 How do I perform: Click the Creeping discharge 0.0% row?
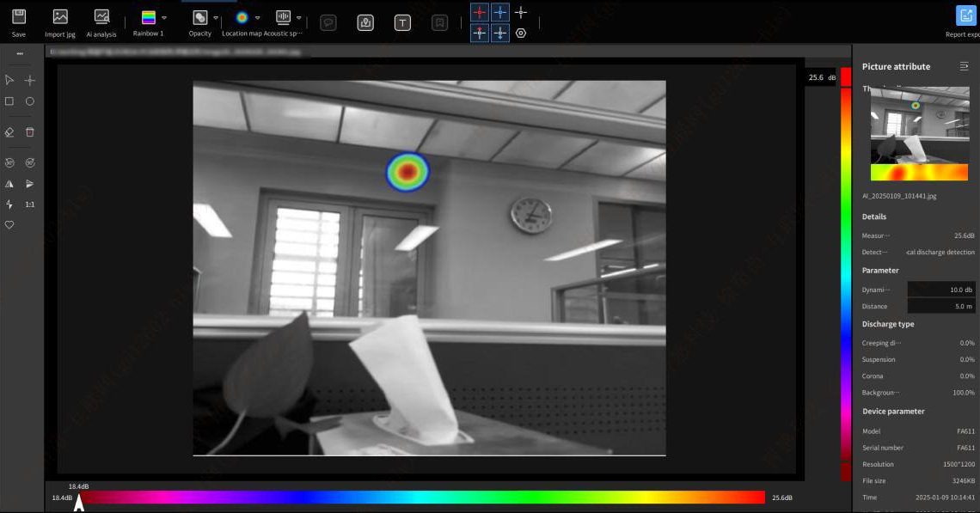click(918, 343)
